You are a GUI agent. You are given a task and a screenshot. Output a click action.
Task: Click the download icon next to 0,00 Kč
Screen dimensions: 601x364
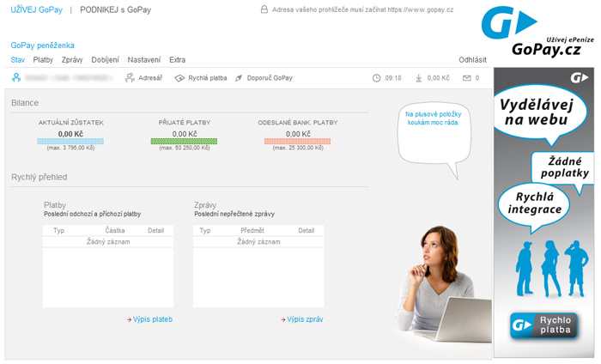tap(419, 78)
